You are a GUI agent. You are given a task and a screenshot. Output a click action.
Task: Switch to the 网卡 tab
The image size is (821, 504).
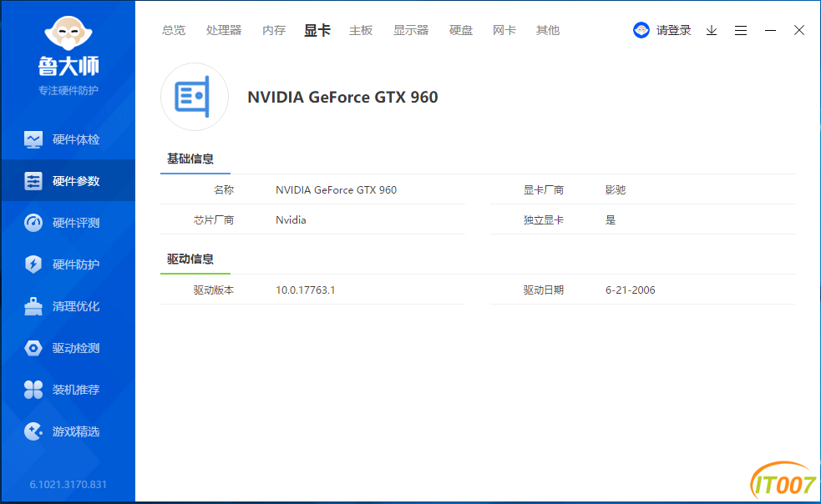point(504,30)
